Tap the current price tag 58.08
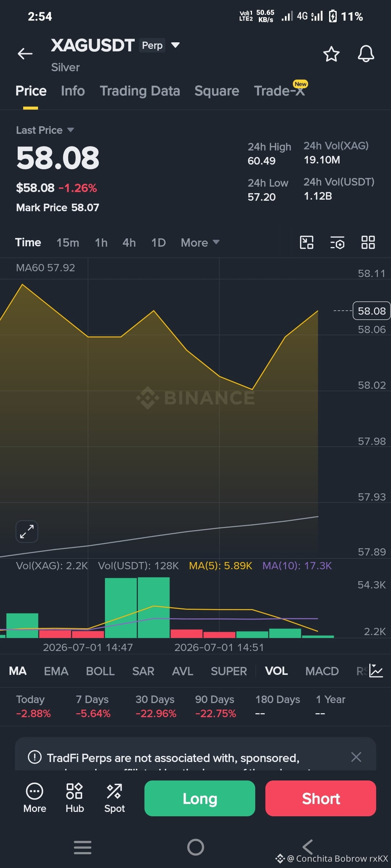Image resolution: width=391 pixels, height=868 pixels. pyautogui.click(x=371, y=311)
